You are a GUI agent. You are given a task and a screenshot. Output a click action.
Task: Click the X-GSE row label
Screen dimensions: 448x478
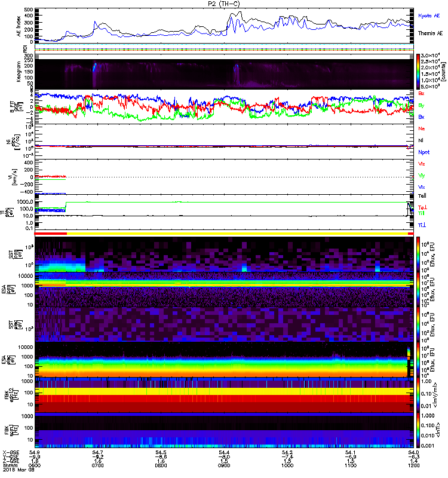[x=11, y=453]
